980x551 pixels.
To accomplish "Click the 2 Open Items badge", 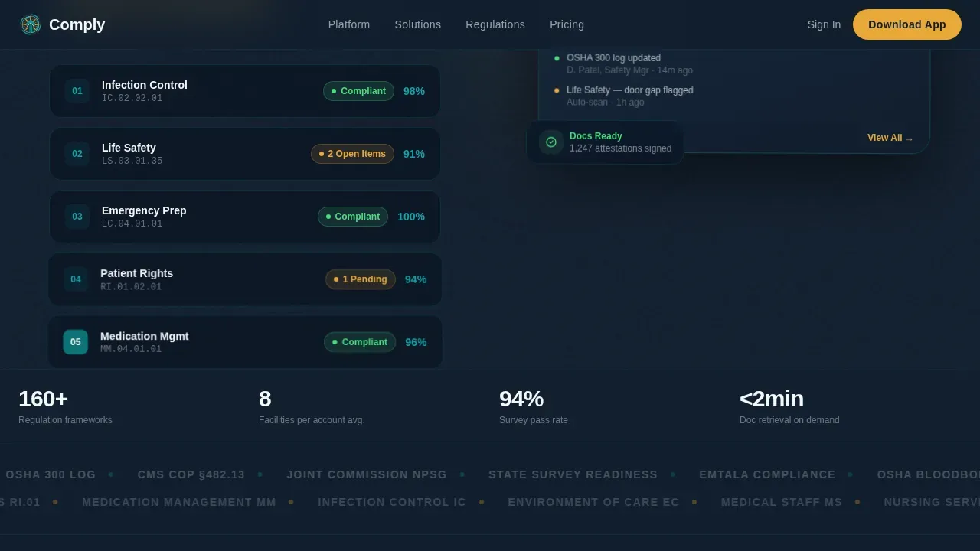I will click(x=352, y=154).
